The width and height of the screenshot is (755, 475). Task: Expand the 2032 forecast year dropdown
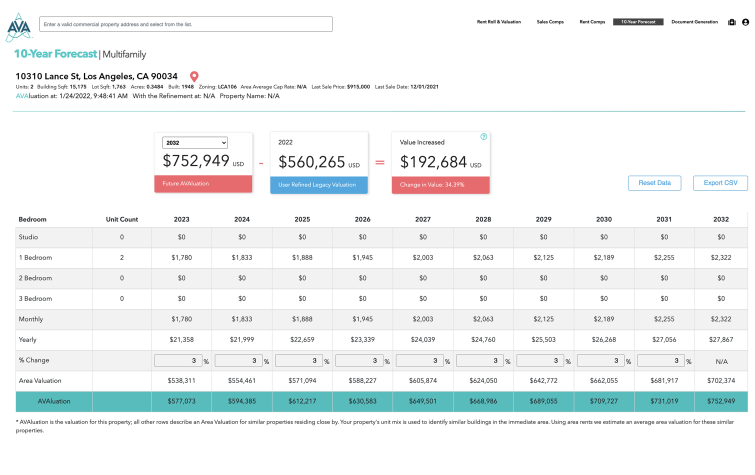pos(195,143)
